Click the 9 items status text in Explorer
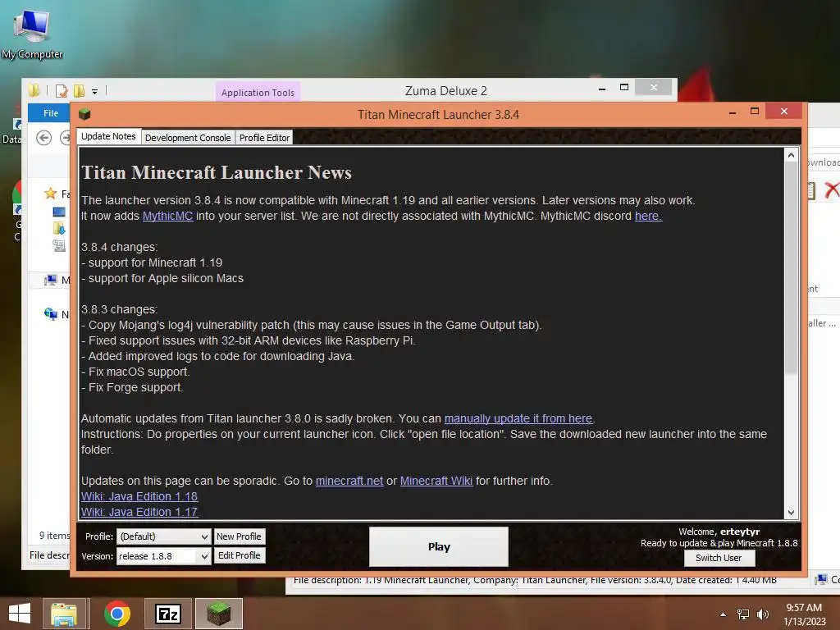The height and width of the screenshot is (630, 840). [x=54, y=535]
